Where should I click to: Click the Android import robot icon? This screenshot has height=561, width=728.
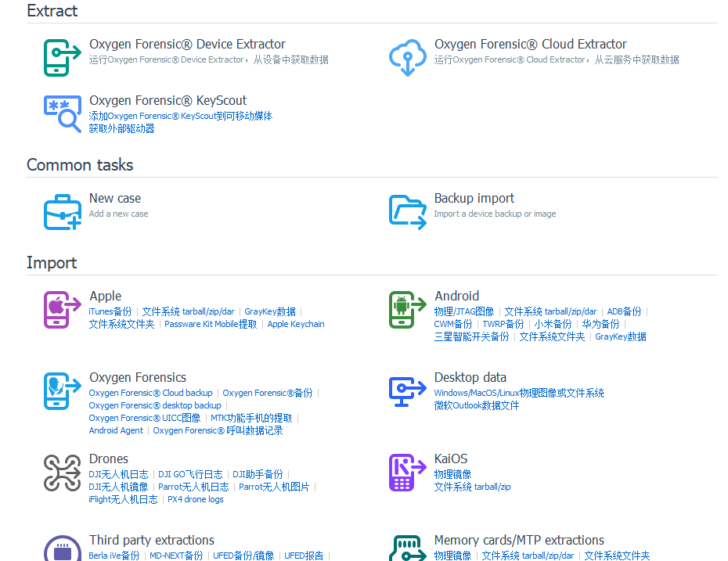(x=408, y=310)
